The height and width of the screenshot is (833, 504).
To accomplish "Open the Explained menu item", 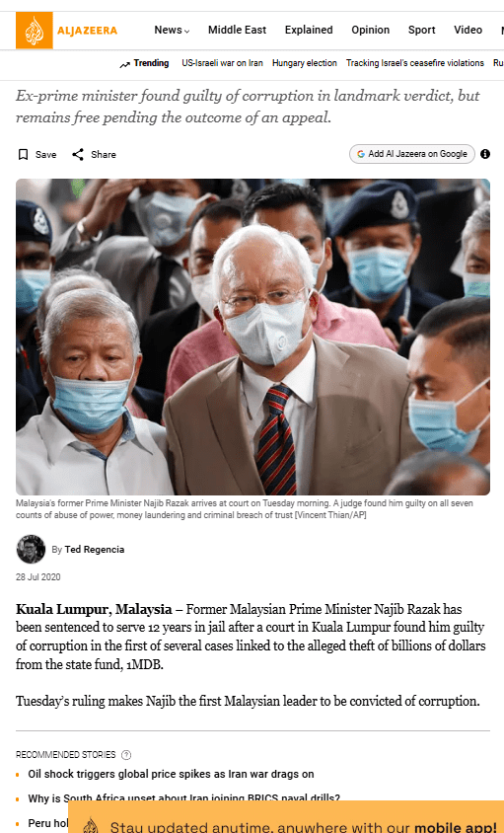I will point(309,31).
